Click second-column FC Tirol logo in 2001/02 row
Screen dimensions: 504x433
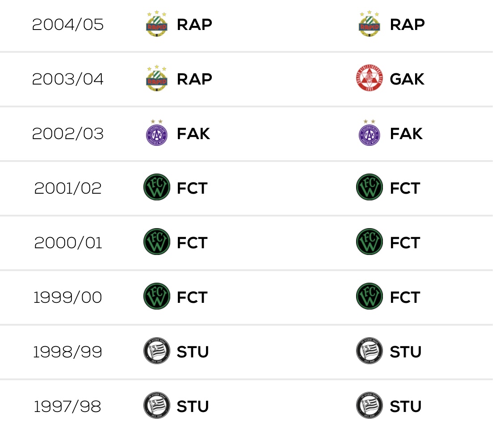(x=370, y=187)
